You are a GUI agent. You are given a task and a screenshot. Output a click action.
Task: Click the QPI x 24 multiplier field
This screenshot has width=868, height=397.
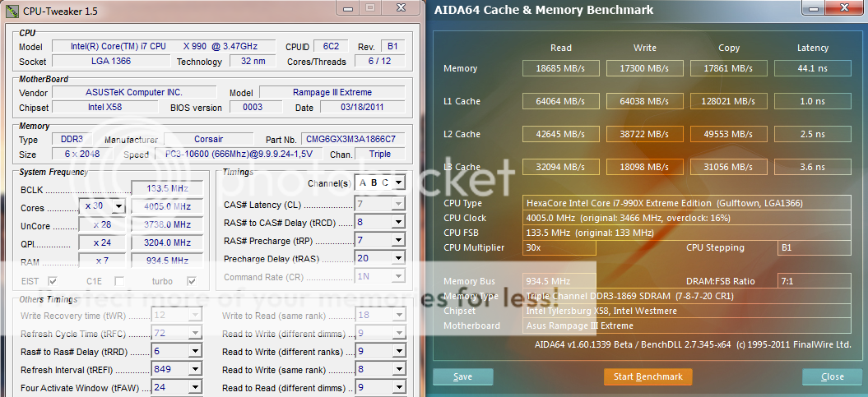[102, 242]
